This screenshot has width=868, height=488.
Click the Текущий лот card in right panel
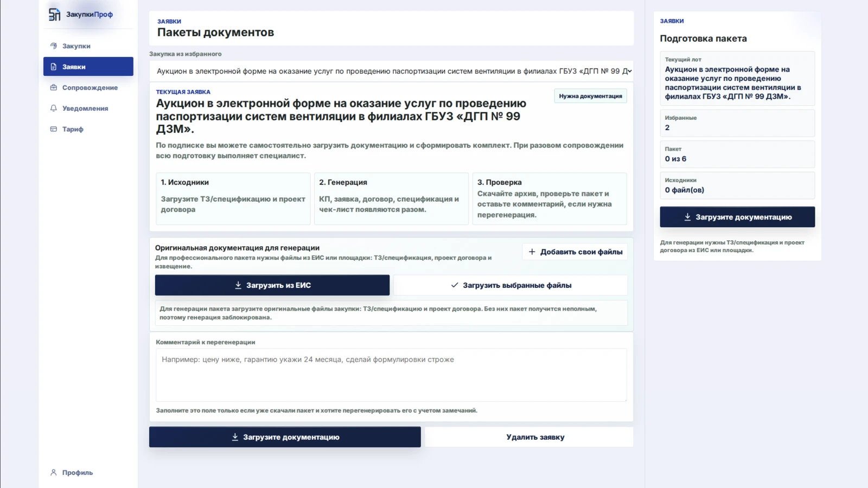click(x=737, y=78)
